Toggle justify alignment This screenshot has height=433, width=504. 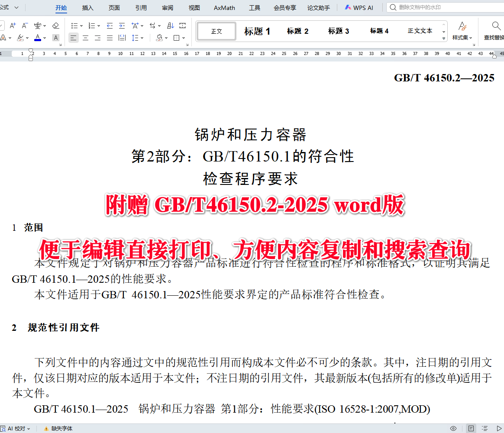(x=110, y=38)
